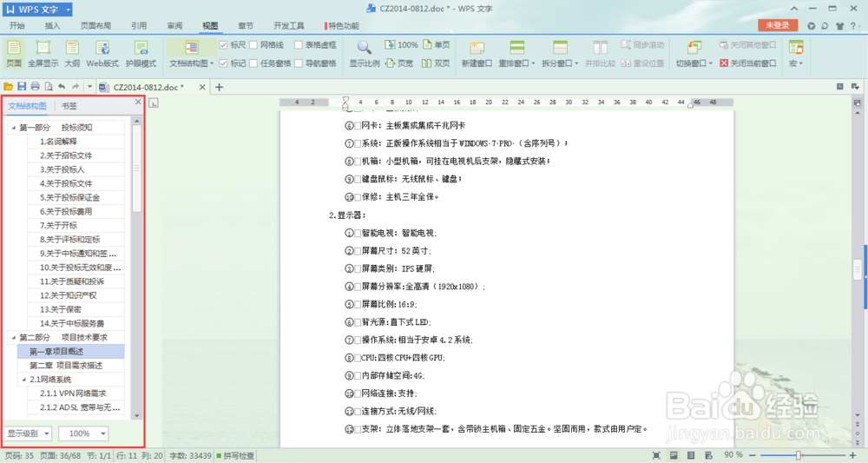
Task: Create a 新建窗口 new window
Action: pyautogui.click(x=477, y=54)
